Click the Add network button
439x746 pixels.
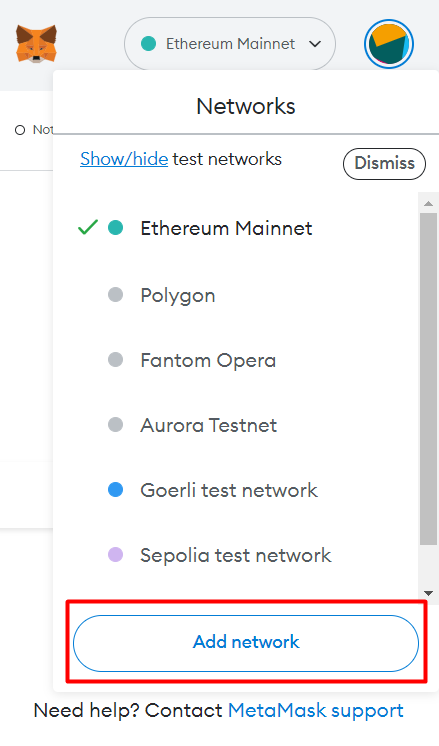coord(246,643)
